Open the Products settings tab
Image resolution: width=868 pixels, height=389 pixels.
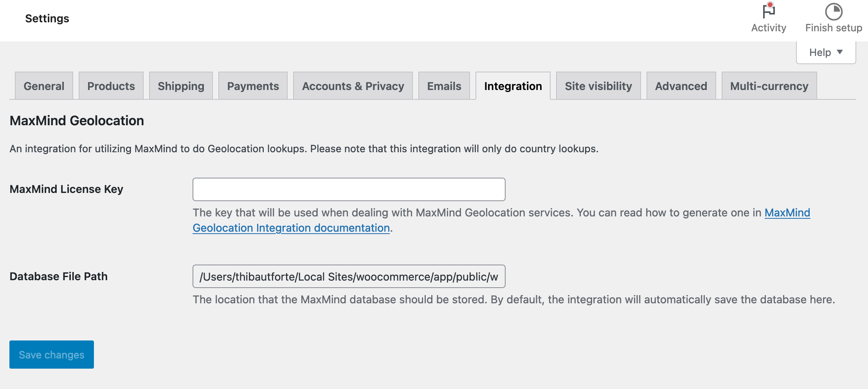pos(111,86)
